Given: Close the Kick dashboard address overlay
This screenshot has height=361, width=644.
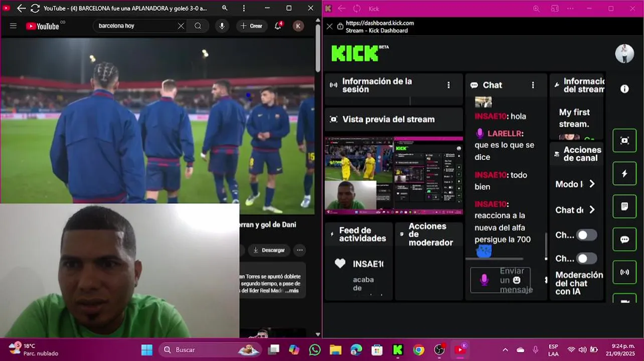Looking at the screenshot, I should pyautogui.click(x=330, y=27).
